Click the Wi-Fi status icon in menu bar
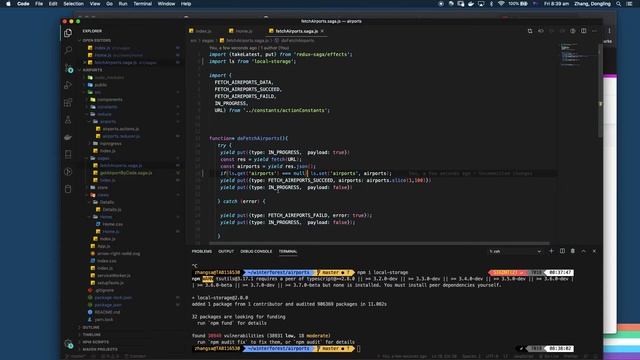Viewport: 640px width, 360px height. [501, 4]
